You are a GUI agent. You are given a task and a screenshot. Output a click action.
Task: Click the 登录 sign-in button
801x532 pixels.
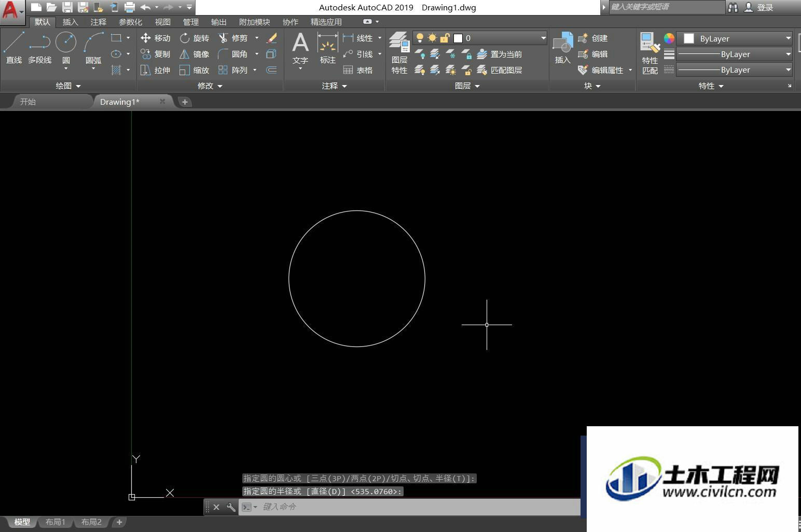click(759, 7)
